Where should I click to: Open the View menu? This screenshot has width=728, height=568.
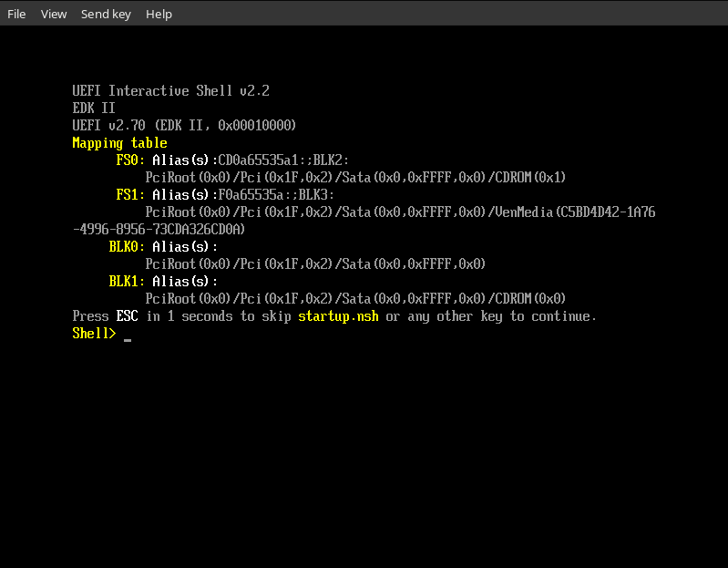coord(54,14)
